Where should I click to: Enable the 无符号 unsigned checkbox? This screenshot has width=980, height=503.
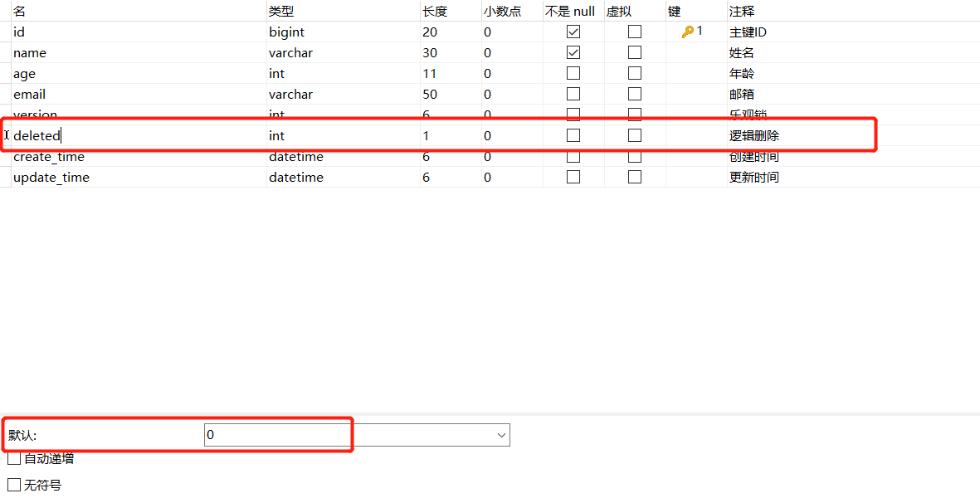point(14,484)
